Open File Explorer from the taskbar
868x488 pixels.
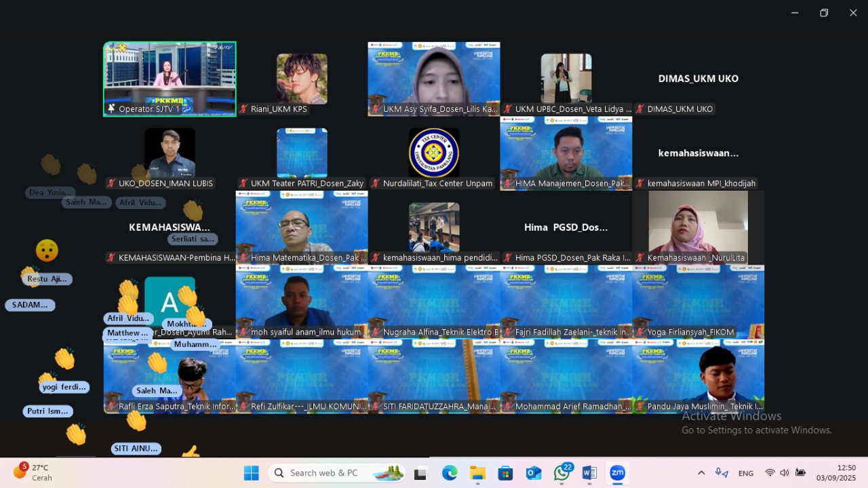point(477,473)
